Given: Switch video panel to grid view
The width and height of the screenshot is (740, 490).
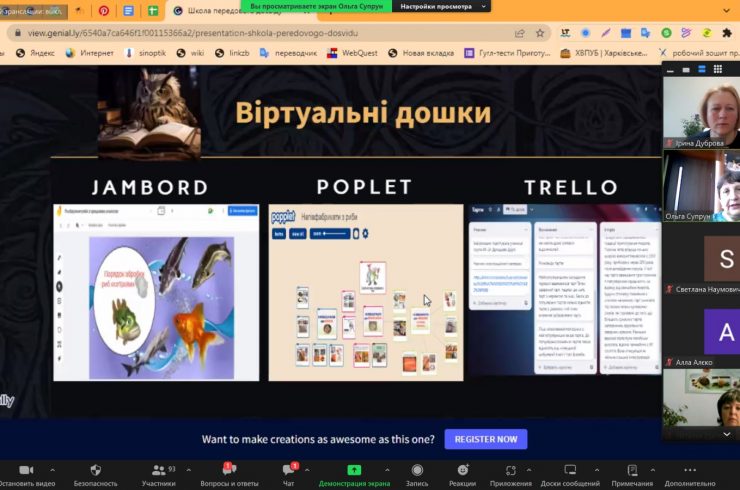Looking at the screenshot, I should [x=718, y=69].
